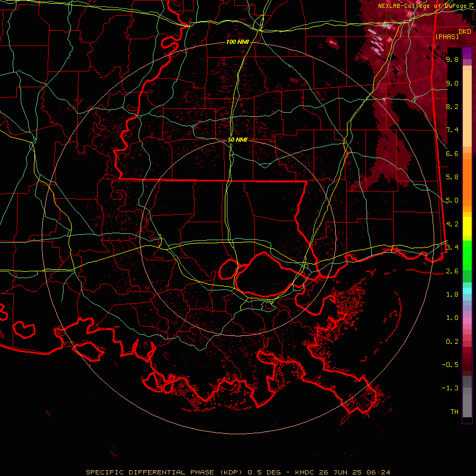The width and height of the screenshot is (476, 476).
Task: Click the -1.3 color scale value
Action: pyautogui.click(x=450, y=388)
